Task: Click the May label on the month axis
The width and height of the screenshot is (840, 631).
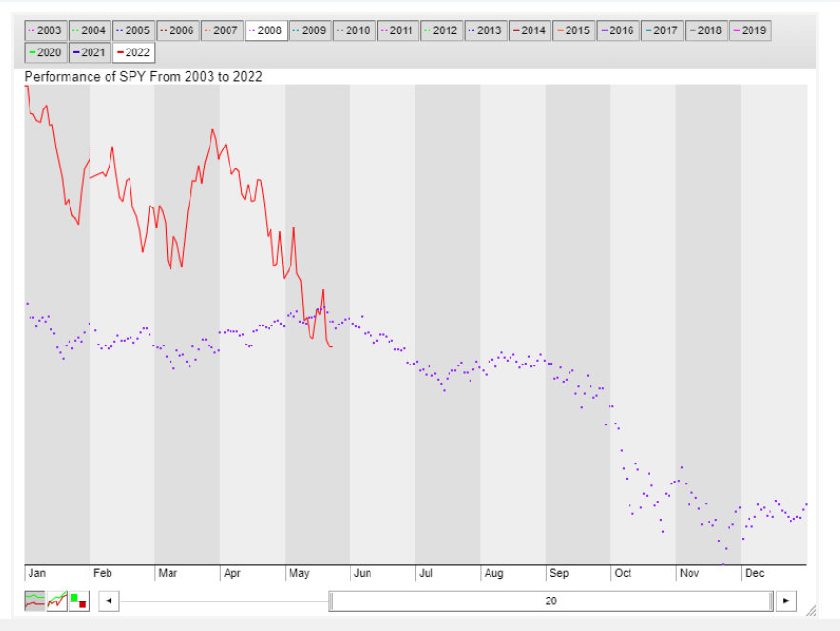Action: point(299,573)
